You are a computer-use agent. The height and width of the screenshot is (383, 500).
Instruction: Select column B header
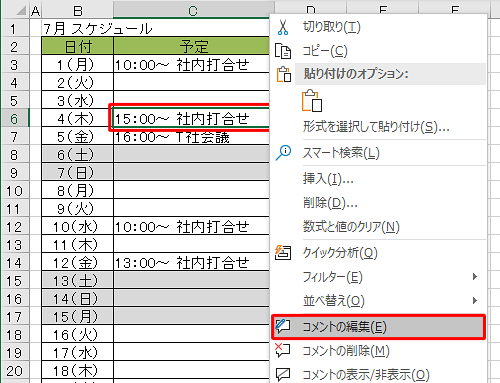tap(78, 11)
